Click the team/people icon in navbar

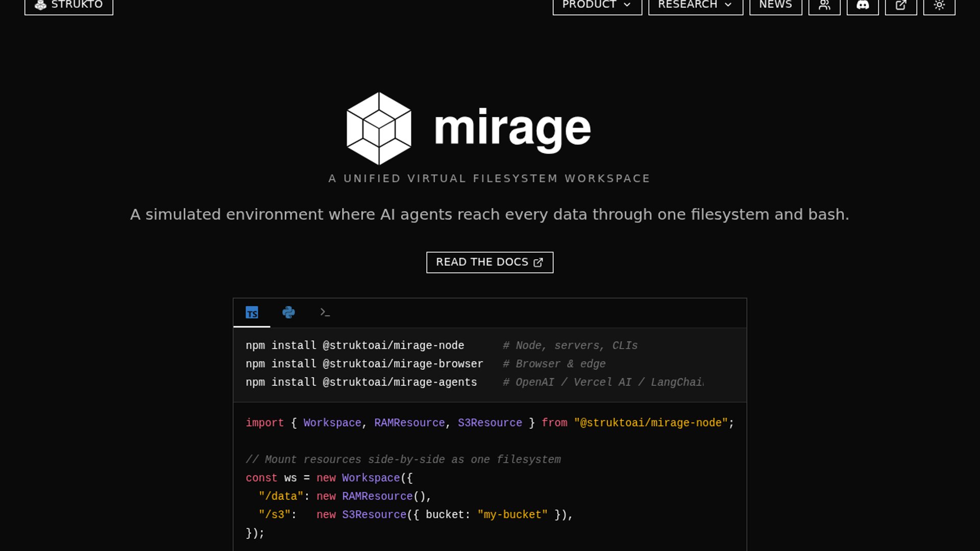tap(824, 5)
